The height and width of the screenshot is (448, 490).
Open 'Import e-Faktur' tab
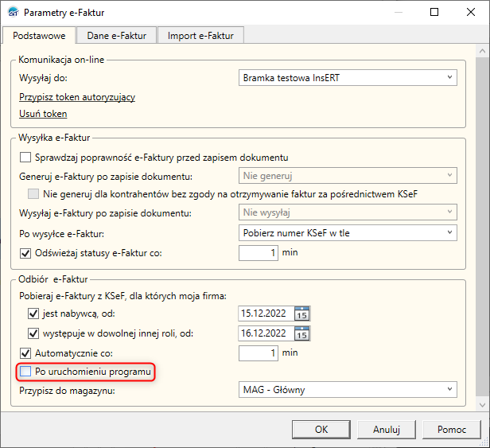click(x=200, y=35)
